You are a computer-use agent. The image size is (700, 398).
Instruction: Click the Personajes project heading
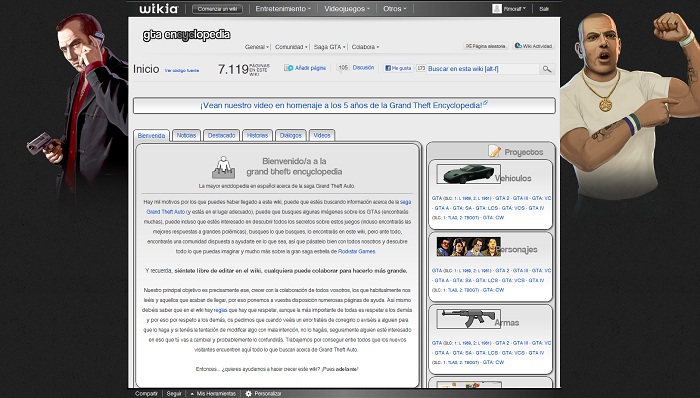click(x=517, y=250)
